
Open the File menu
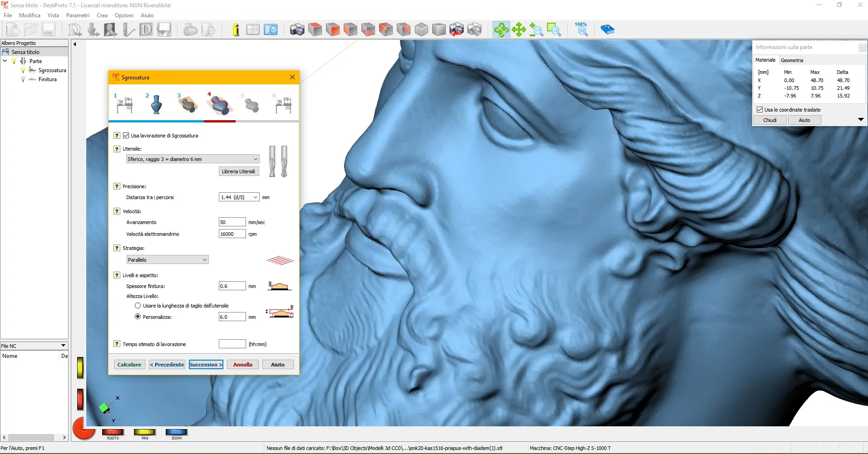point(8,15)
